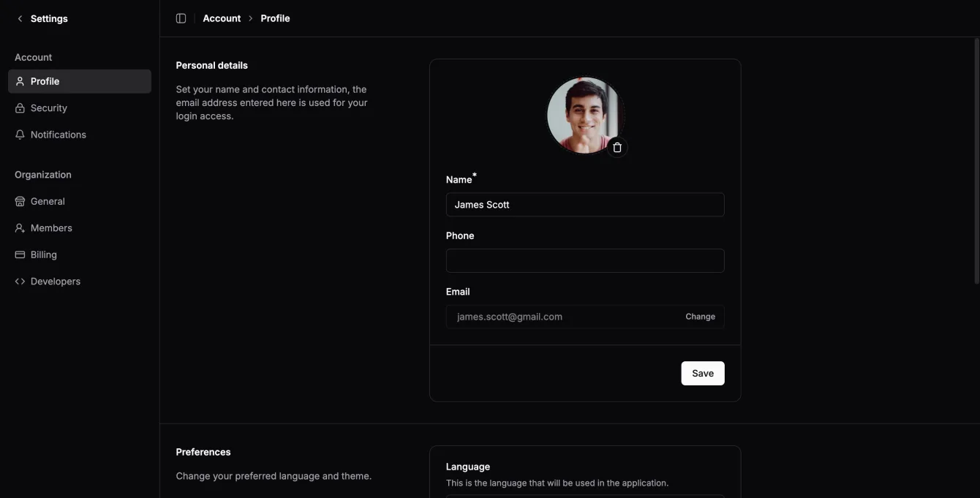Open the Language selection dropdown
Viewport: 980px width, 498px height.
click(x=585, y=496)
